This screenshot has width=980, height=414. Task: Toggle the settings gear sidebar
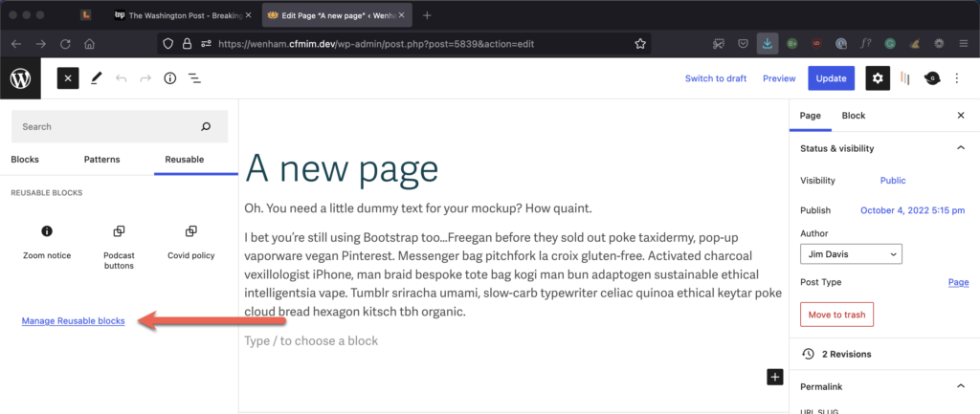click(x=878, y=78)
